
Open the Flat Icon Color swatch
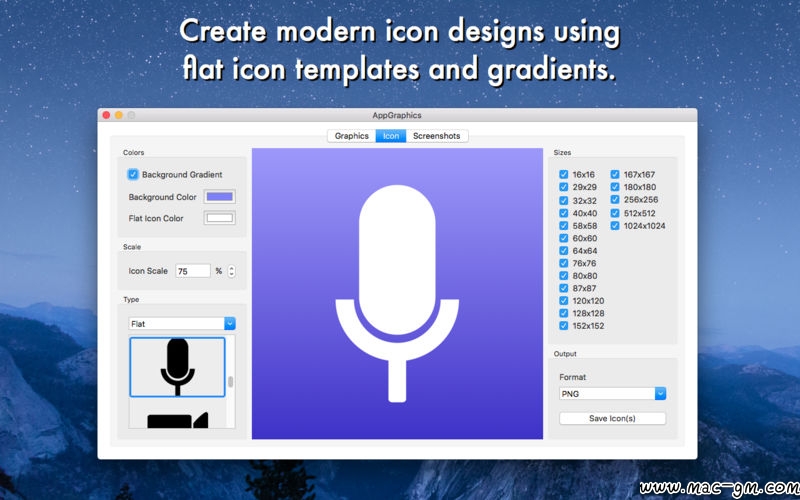tap(219, 218)
